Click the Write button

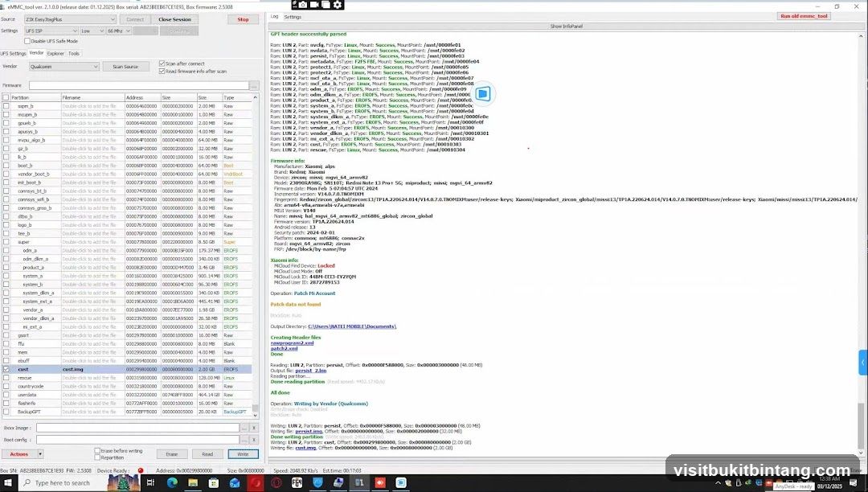click(243, 453)
